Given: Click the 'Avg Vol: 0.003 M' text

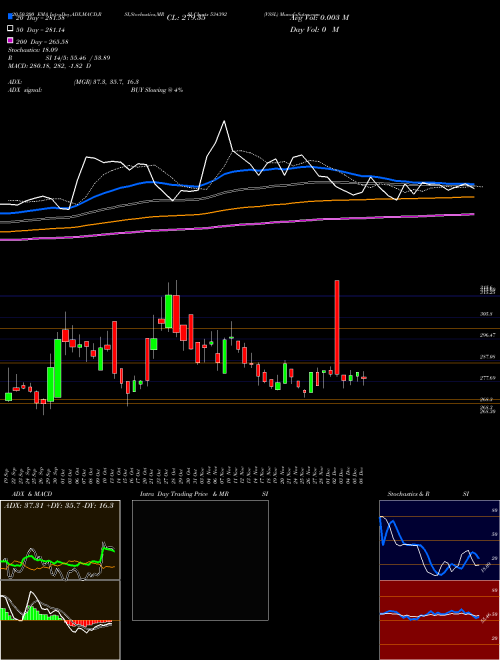Looking at the screenshot, I should pos(319,17).
